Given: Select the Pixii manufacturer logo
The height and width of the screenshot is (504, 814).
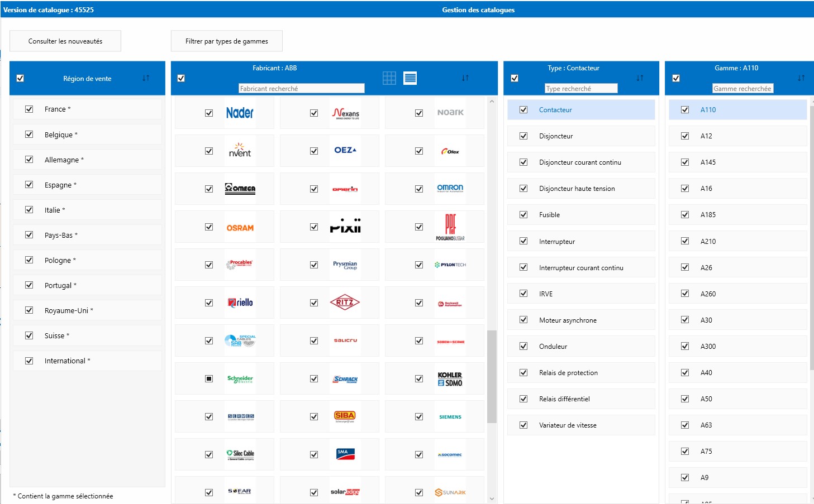Looking at the screenshot, I should pos(345,227).
